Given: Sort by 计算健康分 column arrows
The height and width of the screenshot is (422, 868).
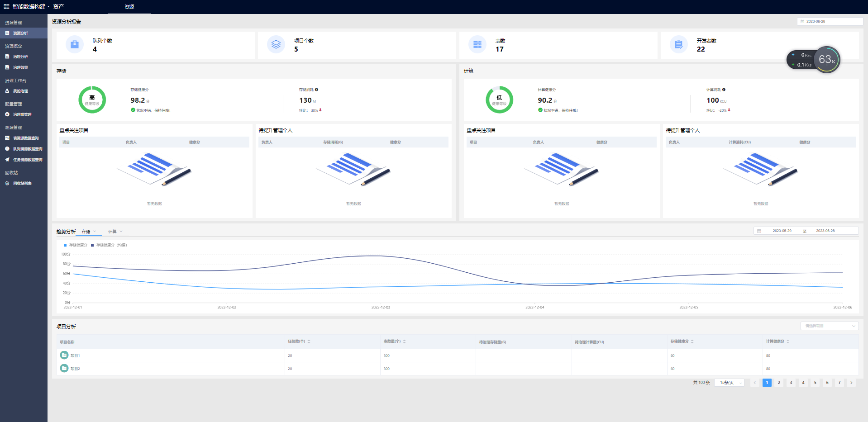Looking at the screenshot, I should (x=787, y=341).
